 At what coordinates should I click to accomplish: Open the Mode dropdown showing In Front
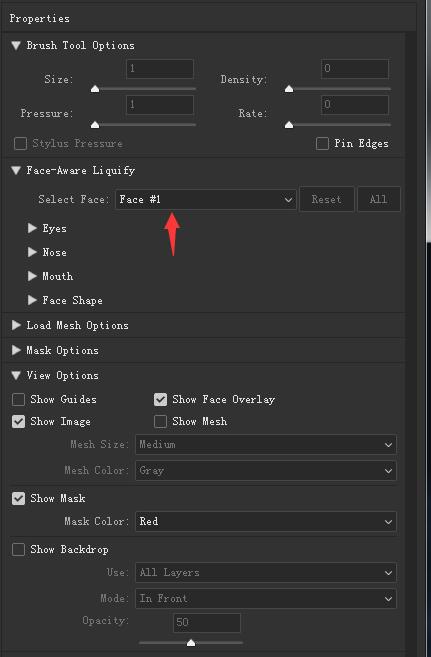coord(266,599)
